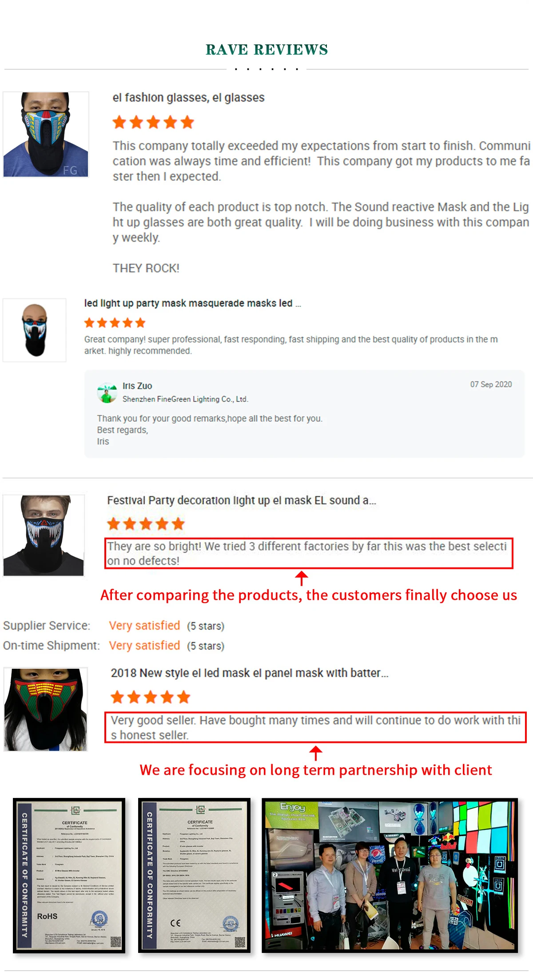
Task: Open the RoHS certificate of conformity image
Action: point(69,876)
